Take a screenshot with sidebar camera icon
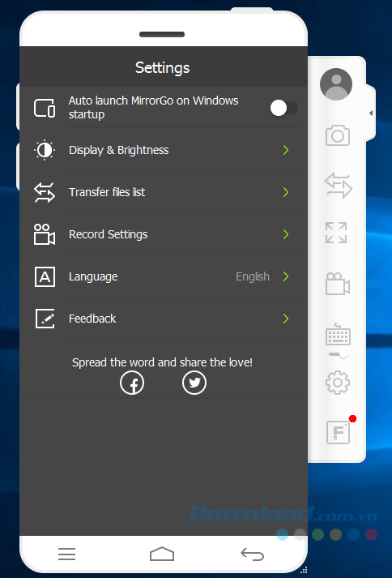 (338, 135)
